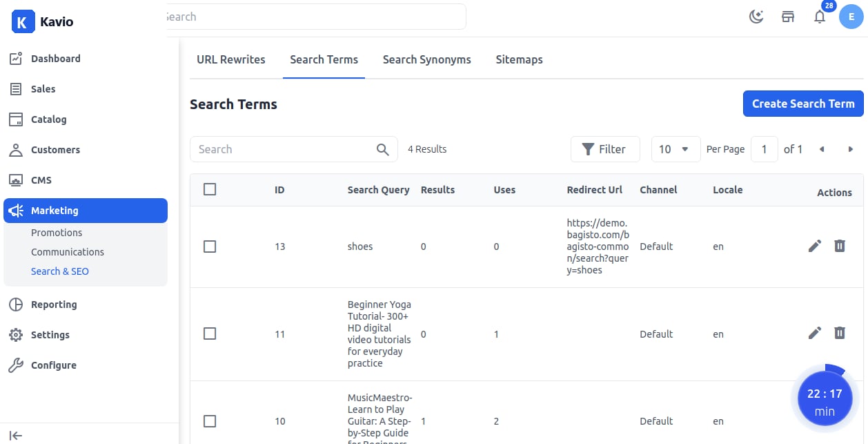Switch to URL Rewrites tab
This screenshot has width=868, height=444.
point(231,59)
